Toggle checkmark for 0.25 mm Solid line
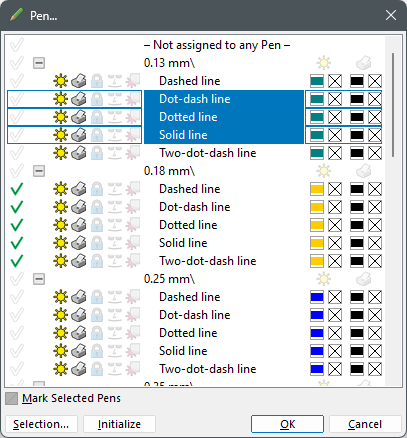 coord(17,351)
